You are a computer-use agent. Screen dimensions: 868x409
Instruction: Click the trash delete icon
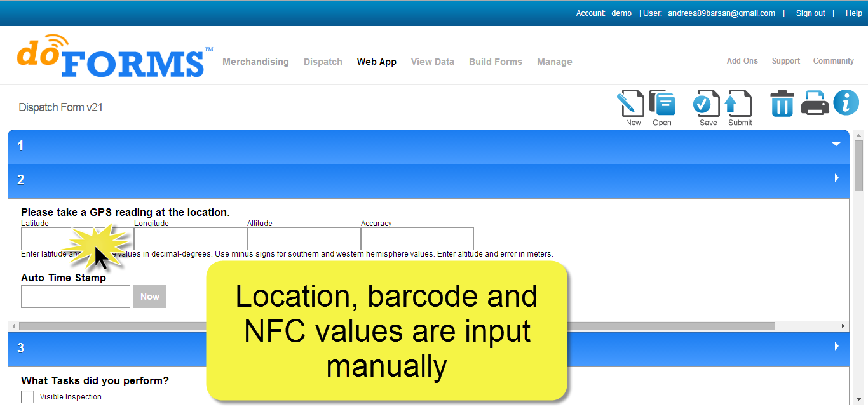click(x=782, y=103)
